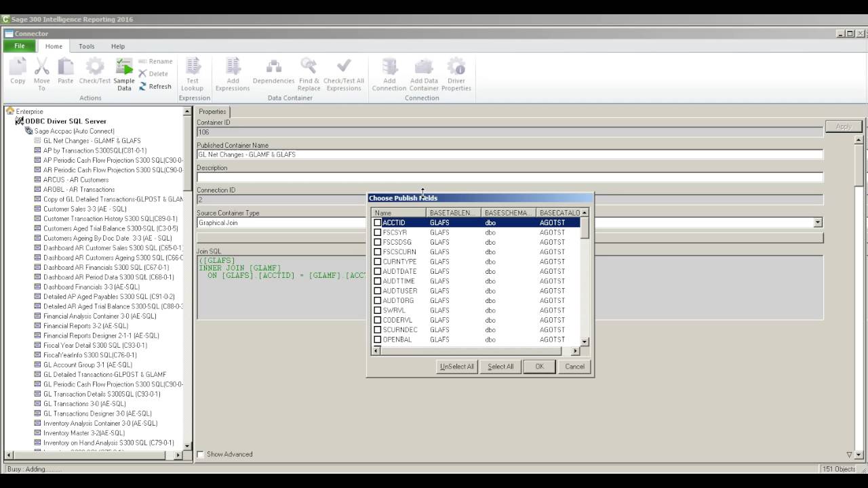The width and height of the screenshot is (868, 488).
Task: Select GL Account Group 3-1 (AE-SQL) container
Action: point(88,365)
